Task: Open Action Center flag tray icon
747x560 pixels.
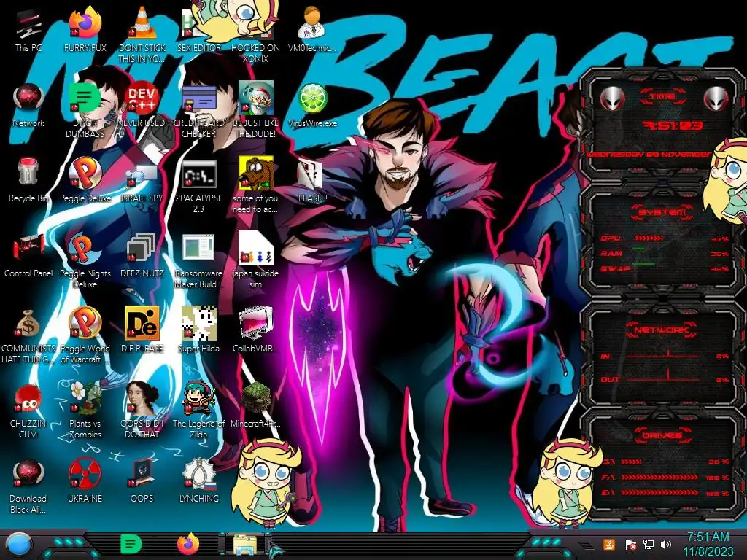Action: click(x=630, y=545)
